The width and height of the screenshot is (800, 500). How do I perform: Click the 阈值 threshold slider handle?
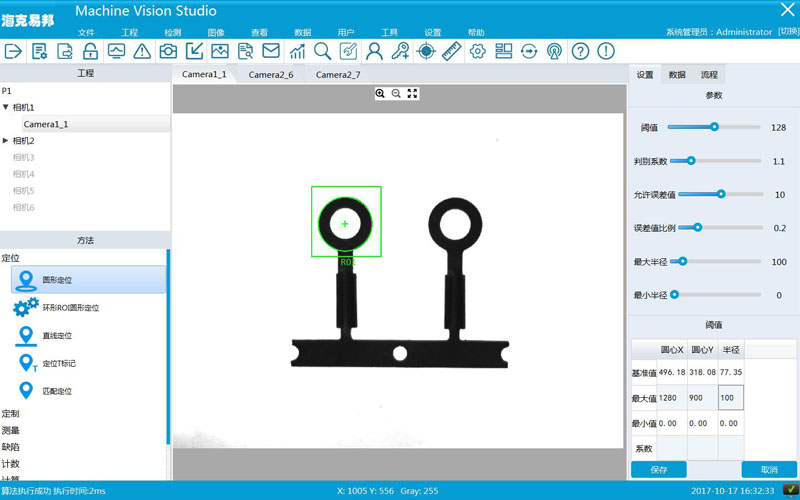click(x=714, y=127)
